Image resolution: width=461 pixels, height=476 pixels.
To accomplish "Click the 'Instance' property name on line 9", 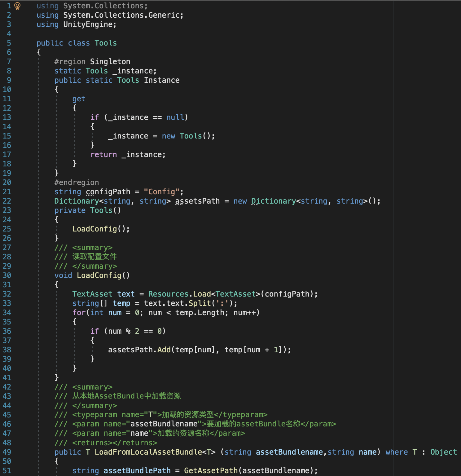I will coord(162,80).
